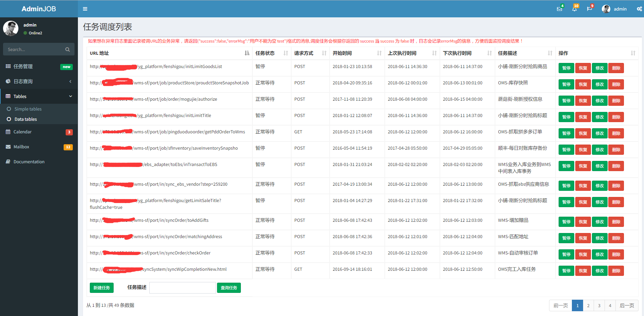Delete the WMS-增加赠品 task

[616, 222]
